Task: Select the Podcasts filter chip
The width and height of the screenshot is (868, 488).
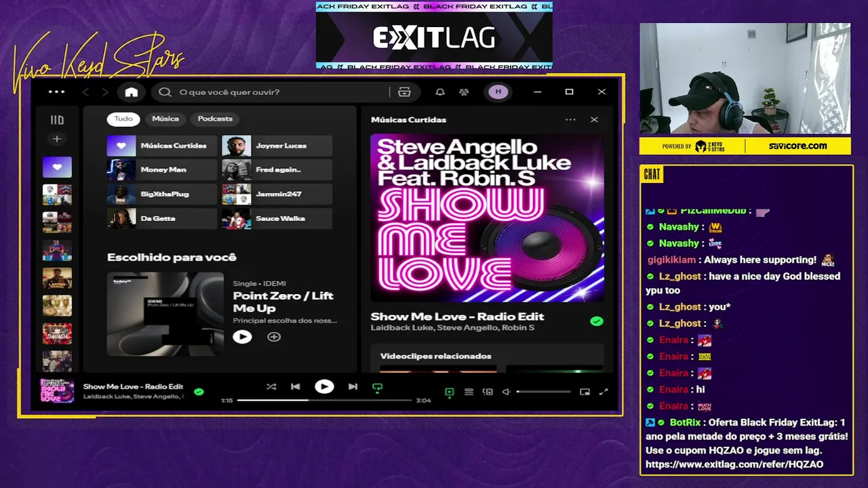Action: tap(215, 119)
